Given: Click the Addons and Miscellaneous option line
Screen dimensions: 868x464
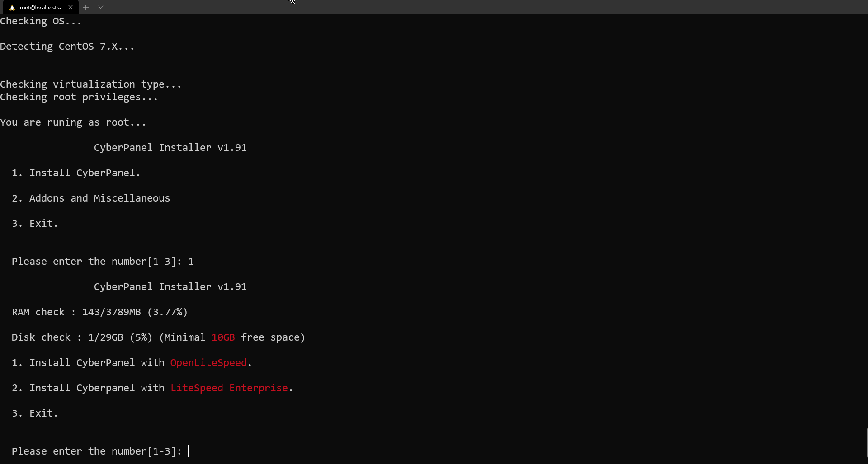Looking at the screenshot, I should pos(91,198).
